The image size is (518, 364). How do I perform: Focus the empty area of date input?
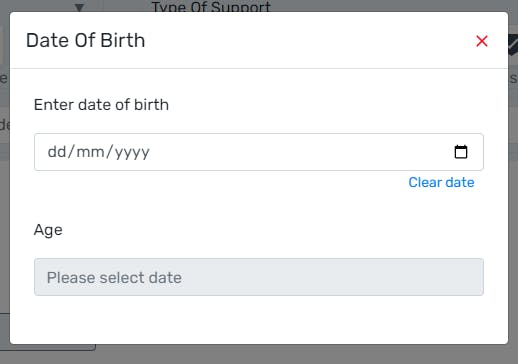tap(300, 152)
